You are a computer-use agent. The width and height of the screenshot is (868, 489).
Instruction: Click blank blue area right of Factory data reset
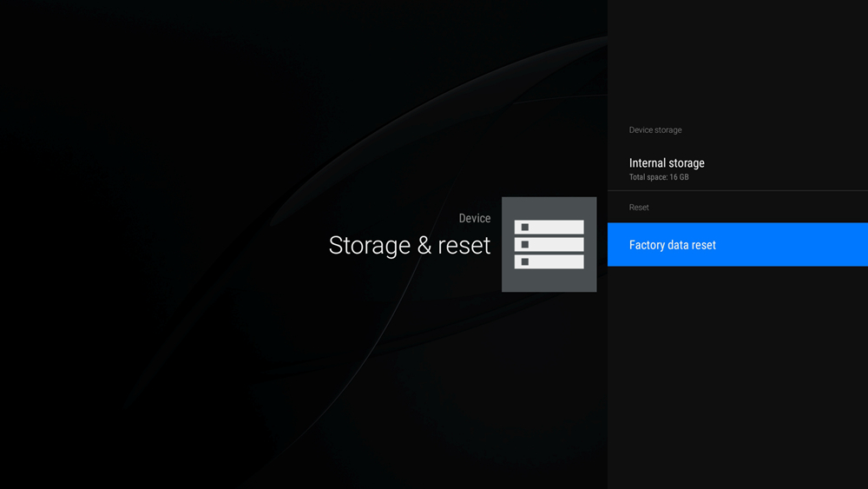click(x=797, y=244)
